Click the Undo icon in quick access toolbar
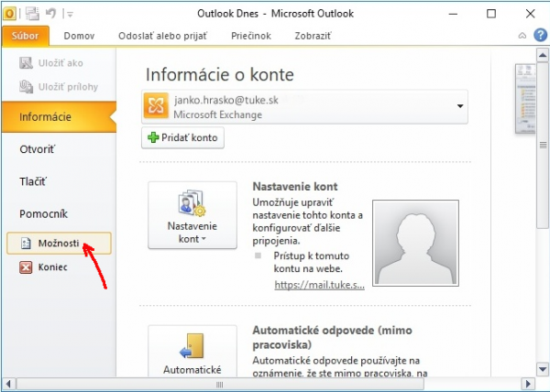 tap(50, 14)
